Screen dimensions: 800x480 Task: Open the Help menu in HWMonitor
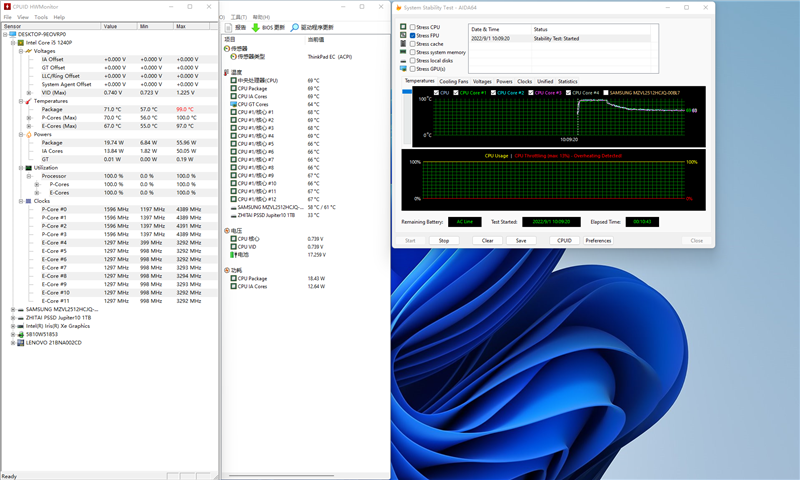click(59, 17)
